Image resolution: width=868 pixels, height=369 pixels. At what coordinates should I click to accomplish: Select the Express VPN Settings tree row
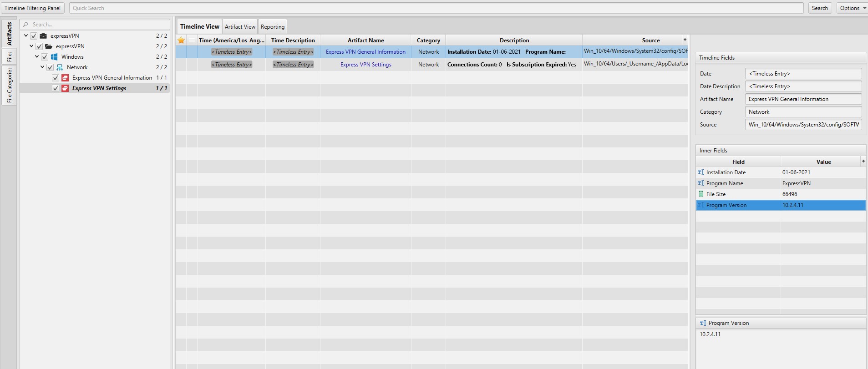(x=95, y=88)
